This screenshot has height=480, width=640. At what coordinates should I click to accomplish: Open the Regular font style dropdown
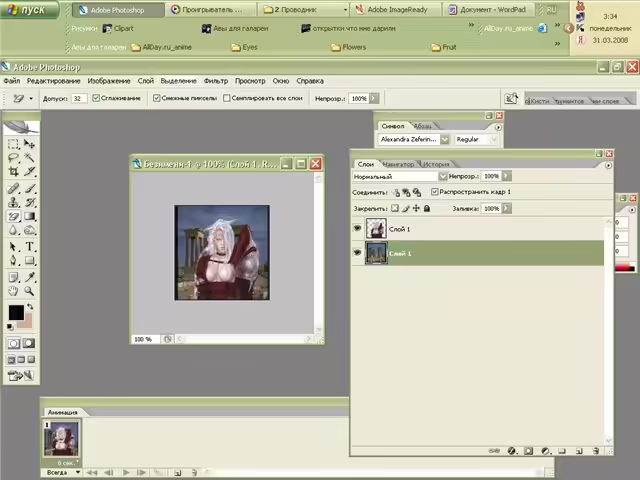point(493,140)
